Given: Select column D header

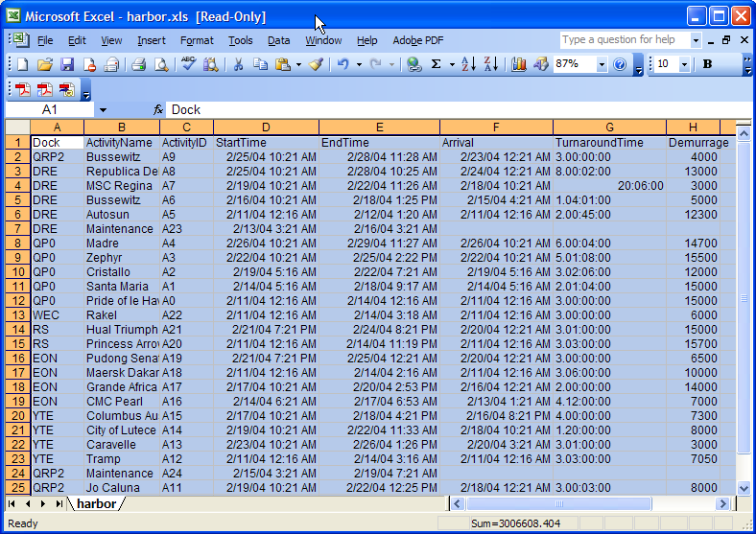Looking at the screenshot, I should click(x=266, y=128).
